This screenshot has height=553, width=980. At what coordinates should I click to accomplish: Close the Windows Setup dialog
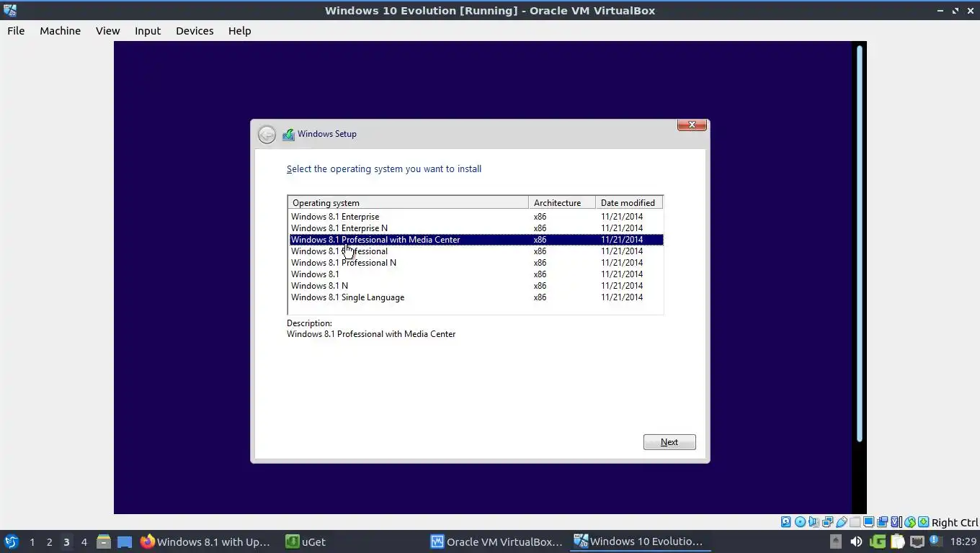pyautogui.click(x=692, y=125)
